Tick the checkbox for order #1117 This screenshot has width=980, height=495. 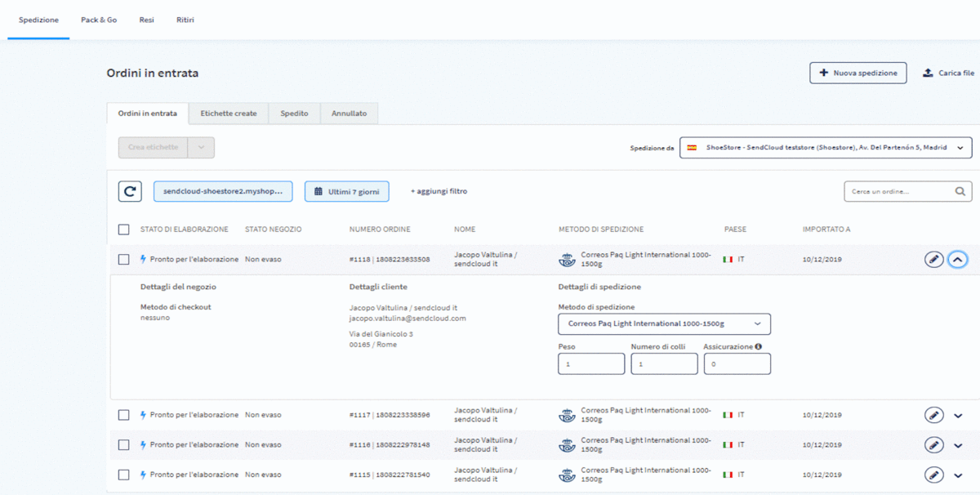(x=124, y=415)
